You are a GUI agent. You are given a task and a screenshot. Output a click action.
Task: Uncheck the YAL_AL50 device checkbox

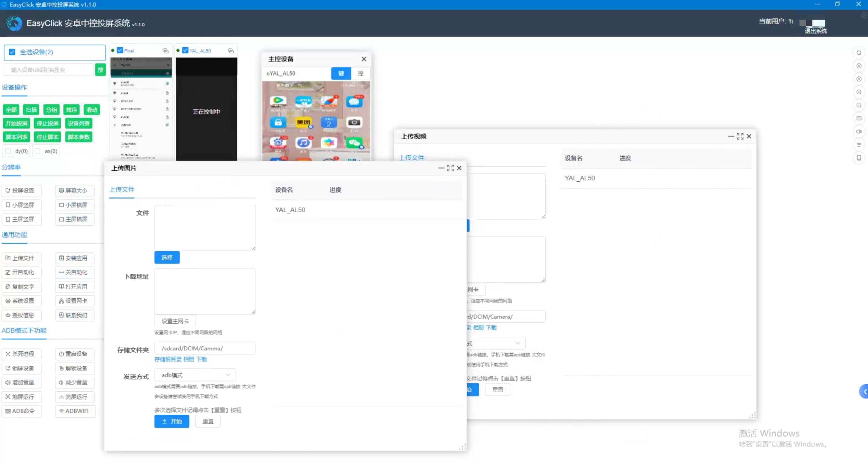pyautogui.click(x=185, y=51)
